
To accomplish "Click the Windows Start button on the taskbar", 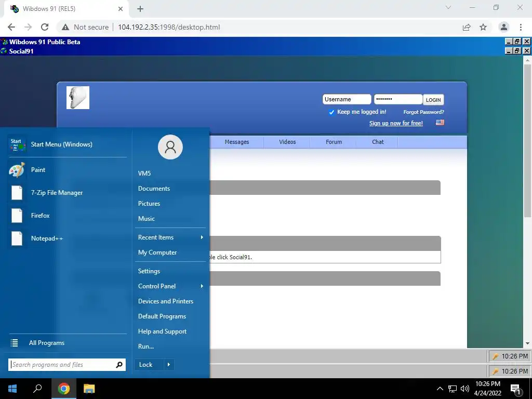I will click(x=12, y=389).
